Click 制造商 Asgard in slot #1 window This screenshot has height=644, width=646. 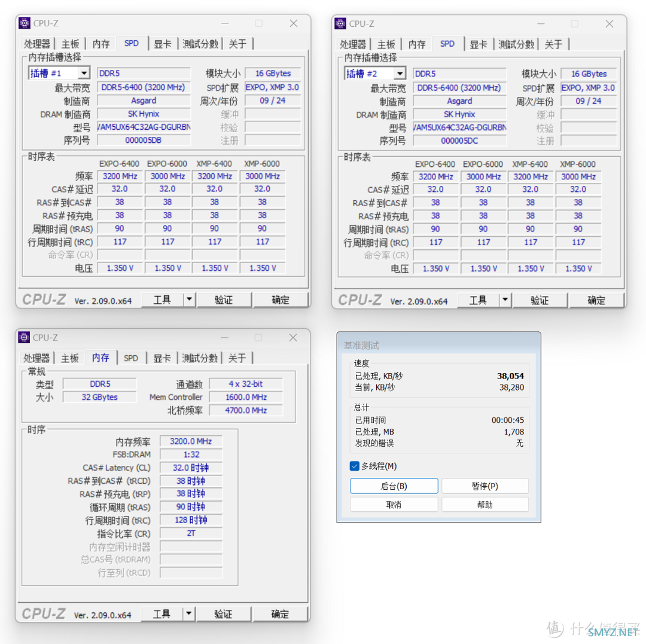144,100
